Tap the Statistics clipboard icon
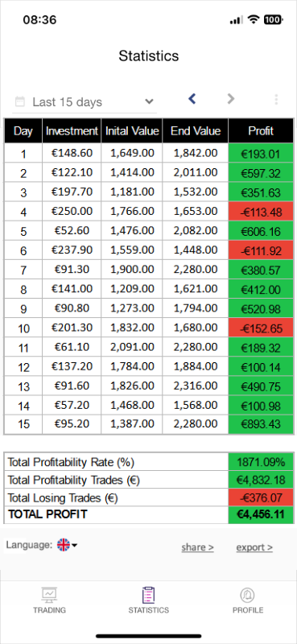 [148, 595]
